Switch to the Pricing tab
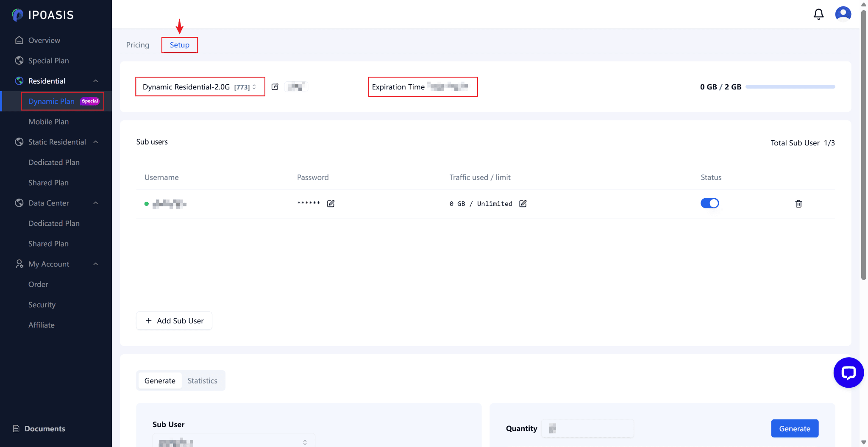 (x=138, y=45)
